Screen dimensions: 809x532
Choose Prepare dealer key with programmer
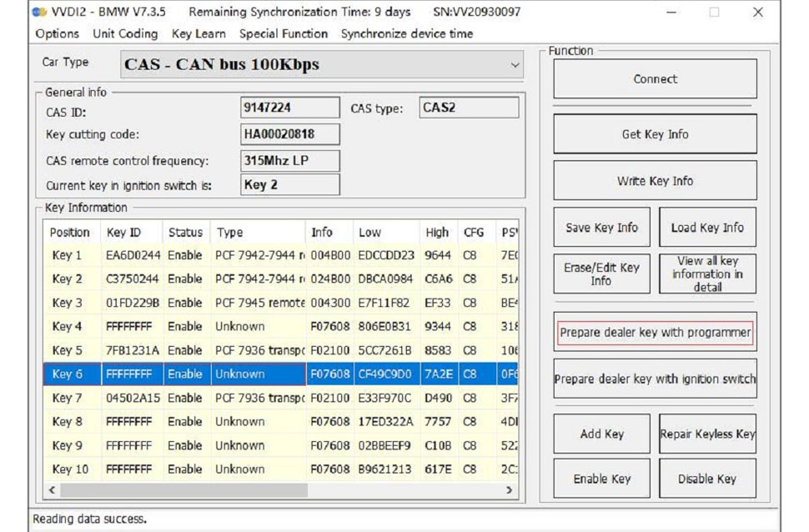click(655, 333)
